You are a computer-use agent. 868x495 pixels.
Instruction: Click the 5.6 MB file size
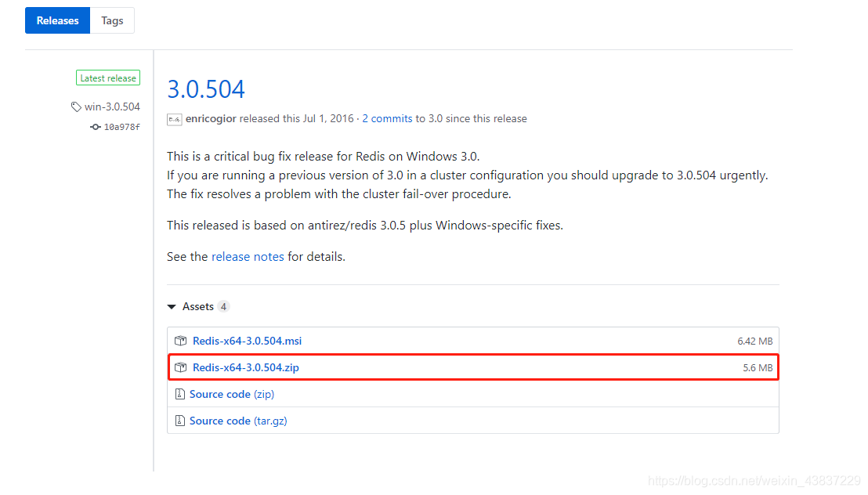coord(758,367)
